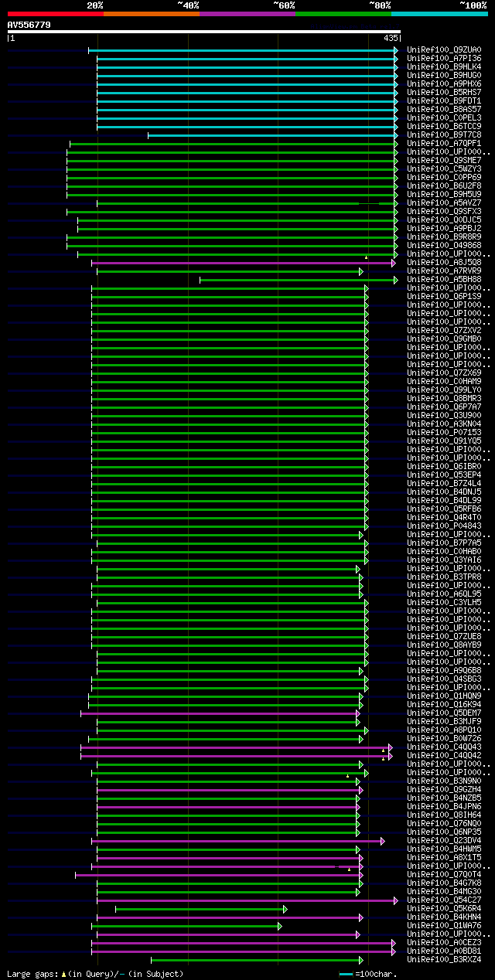The width and height of the screenshot is (495, 980).
Task: Select the UniRef100_C4QQ43 entry
Action: [x=444, y=747]
